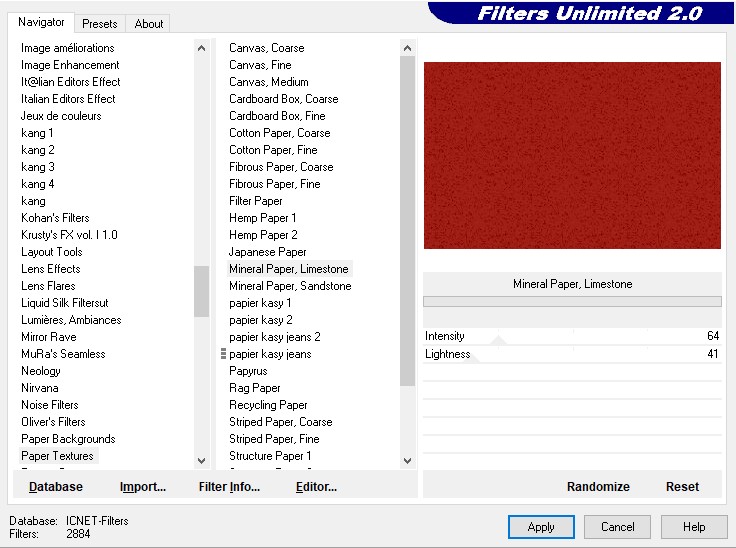Select Canvas, Medium filter
This screenshot has height=548, width=736.
pos(268,82)
